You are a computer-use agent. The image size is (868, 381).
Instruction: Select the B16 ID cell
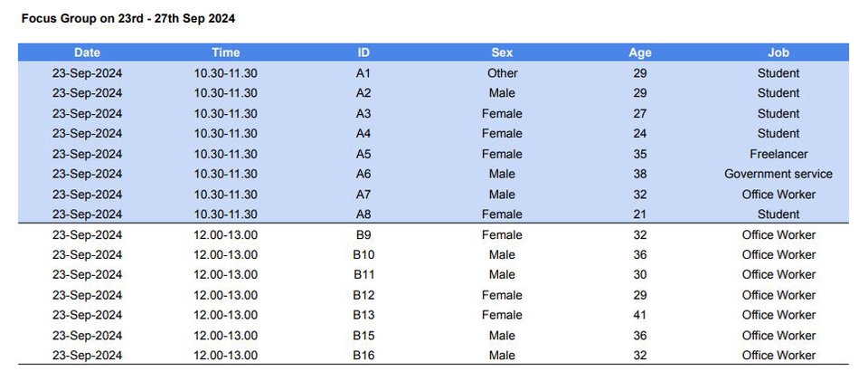[x=363, y=356]
